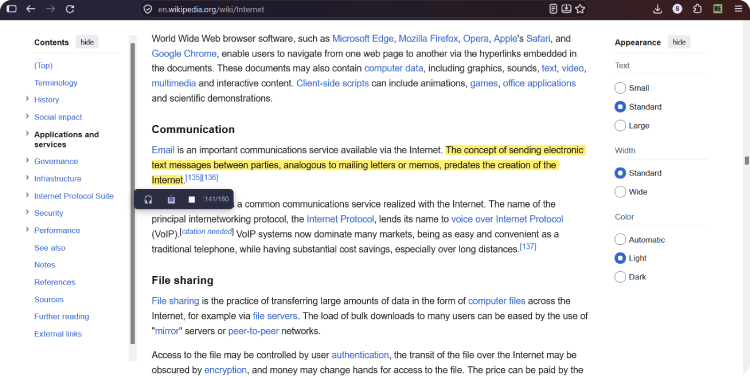Select Standard text size
This screenshot has height=377, width=750.
pos(620,107)
